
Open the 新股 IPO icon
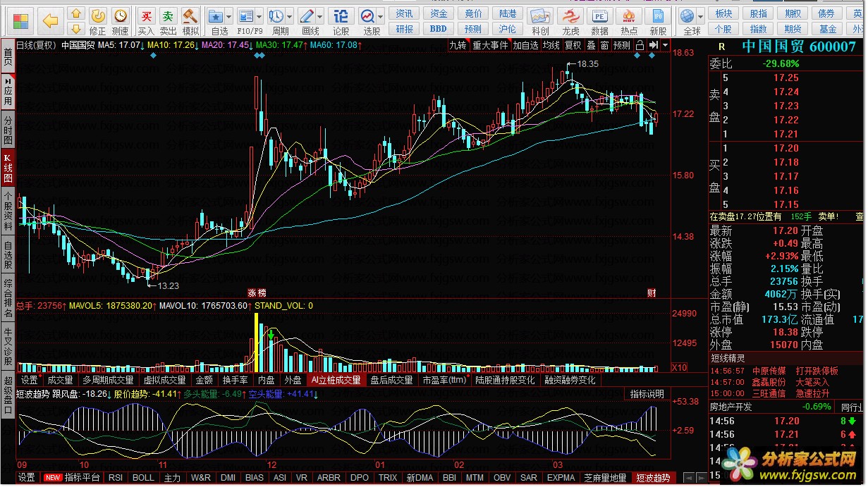pyautogui.click(x=658, y=16)
